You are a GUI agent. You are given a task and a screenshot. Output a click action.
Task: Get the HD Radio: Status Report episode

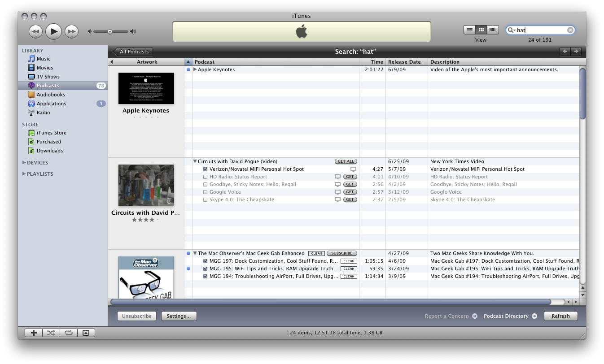pyautogui.click(x=350, y=177)
